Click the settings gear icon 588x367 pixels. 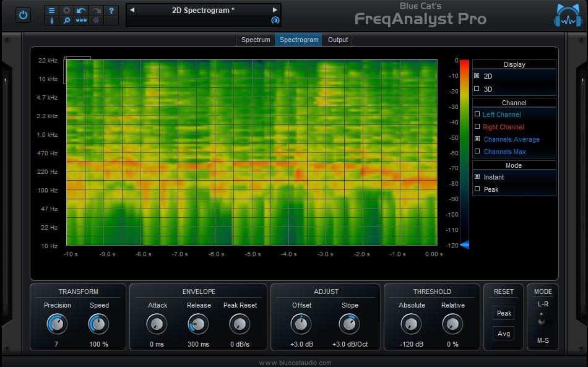click(x=66, y=10)
